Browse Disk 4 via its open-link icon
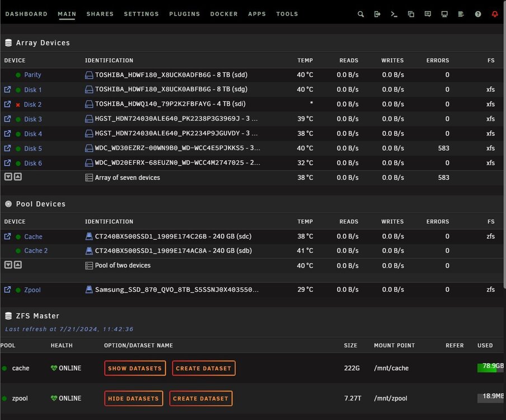506x420 pixels. 7,133
